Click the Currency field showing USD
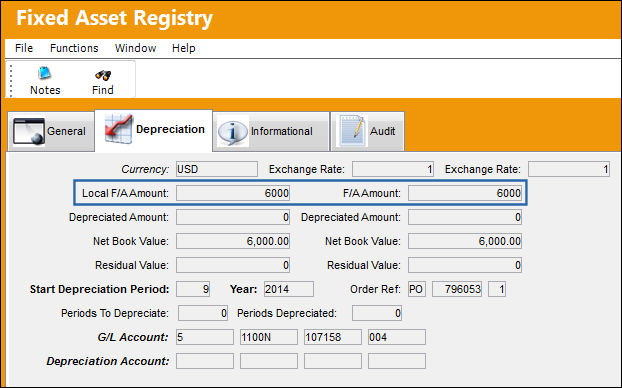The height and width of the screenshot is (388, 622). pyautogui.click(x=217, y=169)
